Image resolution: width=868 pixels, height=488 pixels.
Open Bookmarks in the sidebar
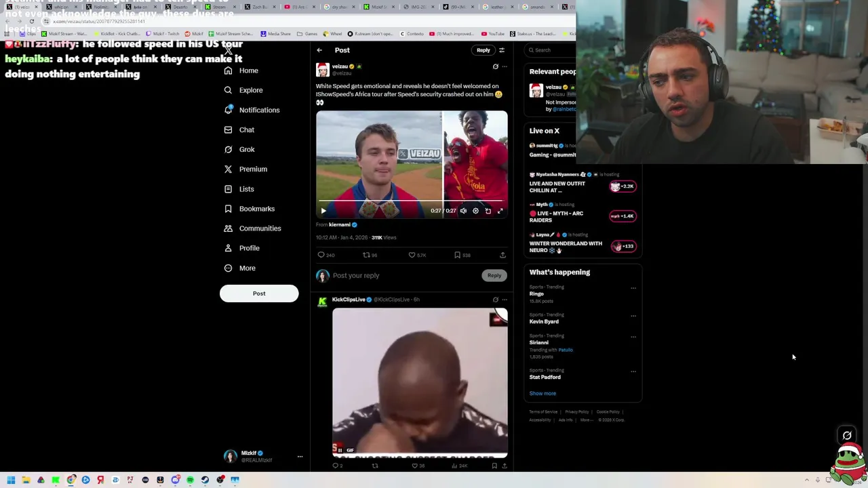pyautogui.click(x=250, y=209)
